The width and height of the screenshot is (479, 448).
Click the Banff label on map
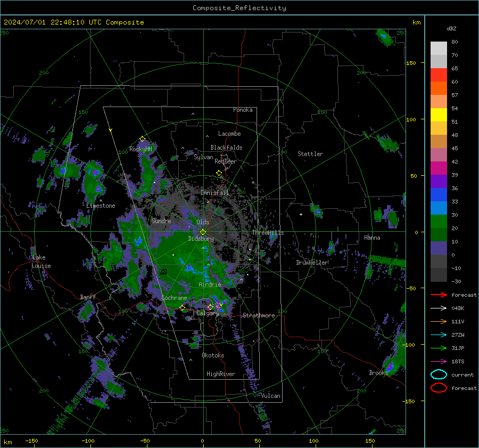(x=88, y=297)
